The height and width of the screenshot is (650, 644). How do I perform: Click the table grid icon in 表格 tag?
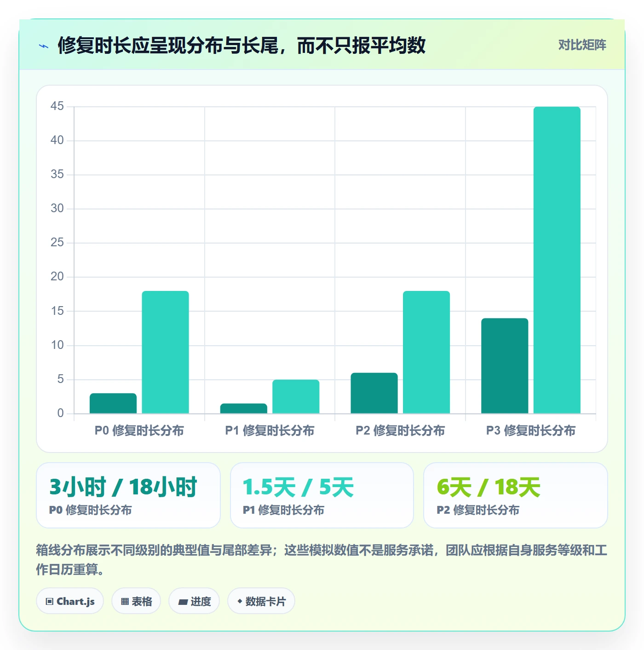click(125, 601)
